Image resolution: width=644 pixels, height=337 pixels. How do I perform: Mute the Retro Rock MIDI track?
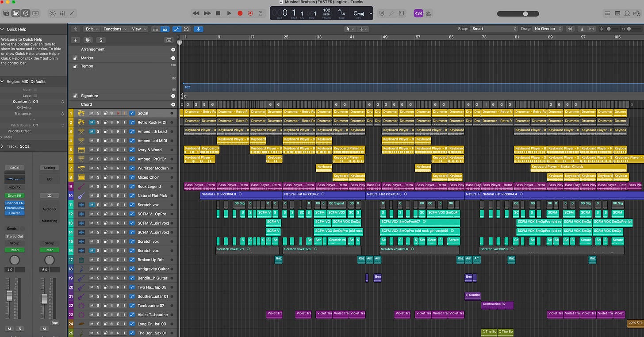click(92, 123)
